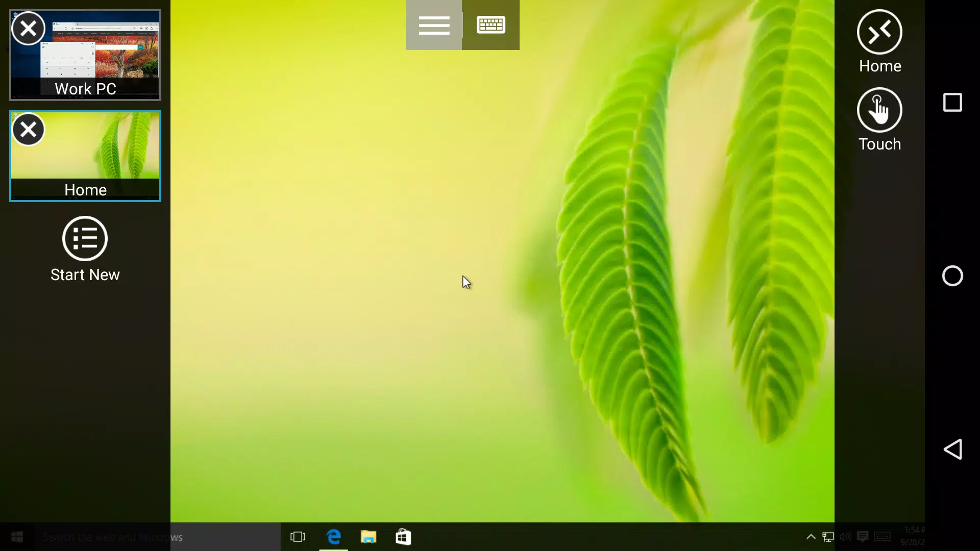Click the Task View button on taskbar
The width and height of the screenshot is (980, 551).
point(300,537)
